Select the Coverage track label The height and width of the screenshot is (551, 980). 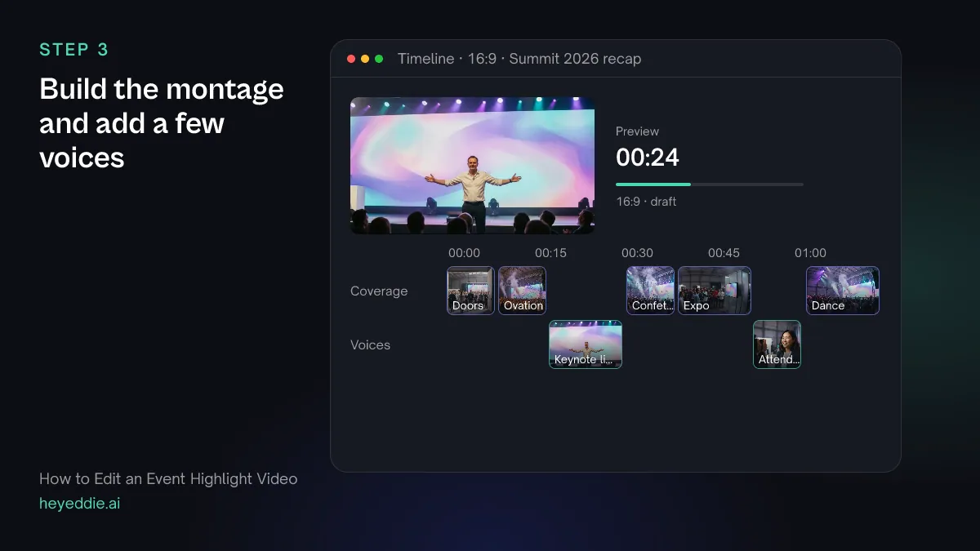click(379, 291)
